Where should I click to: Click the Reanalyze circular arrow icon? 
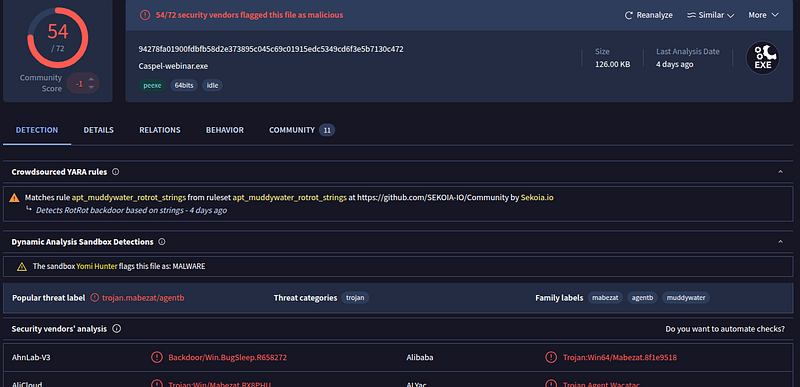coord(629,15)
